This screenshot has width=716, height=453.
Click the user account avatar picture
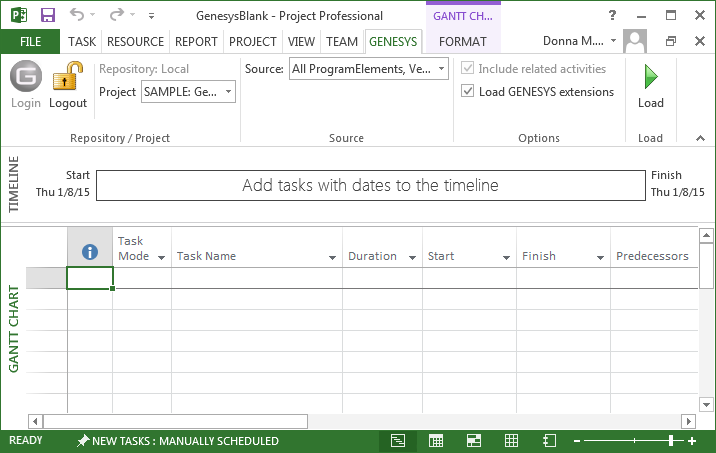pyautogui.click(x=635, y=41)
